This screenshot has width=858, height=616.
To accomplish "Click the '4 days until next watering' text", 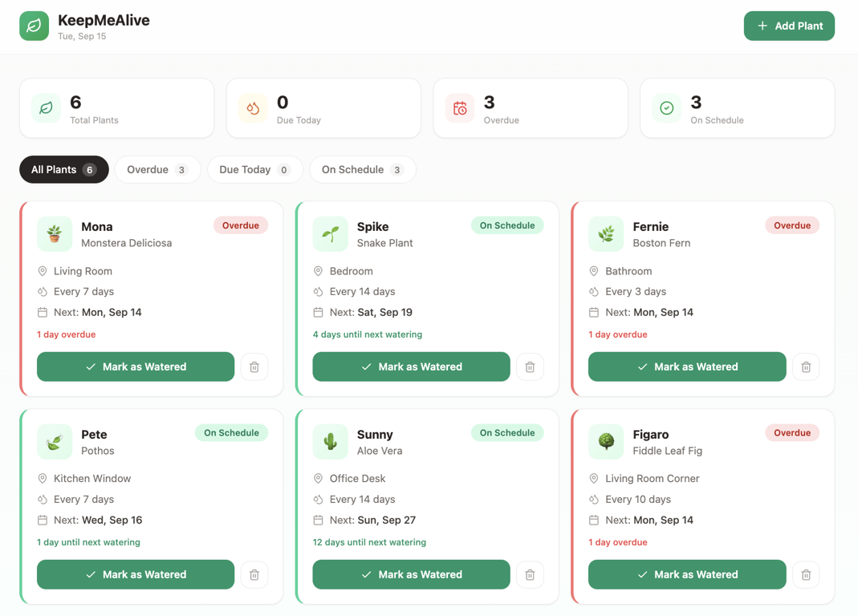I will (x=368, y=334).
